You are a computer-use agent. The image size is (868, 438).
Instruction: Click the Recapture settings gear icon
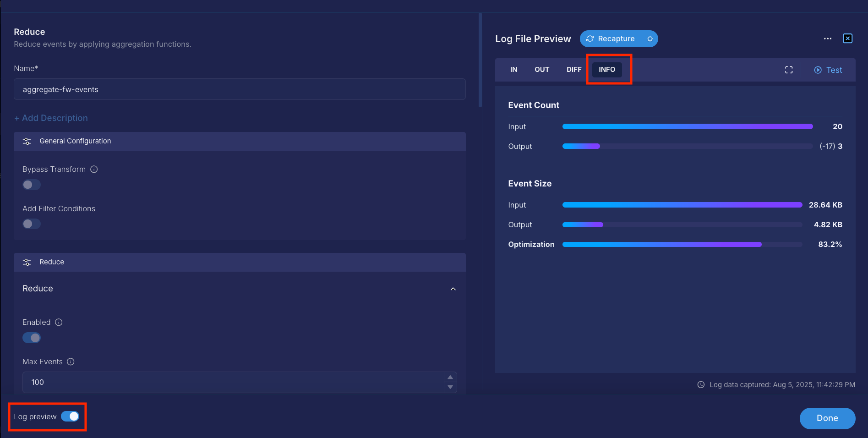tap(650, 39)
